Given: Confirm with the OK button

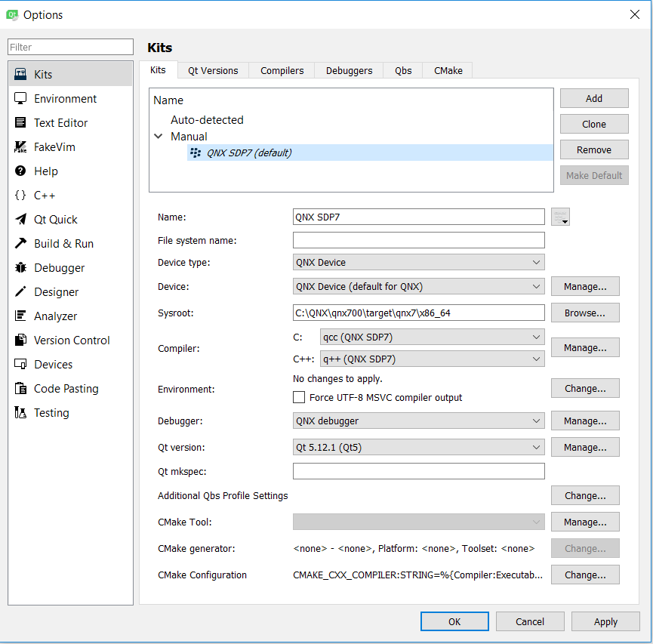Looking at the screenshot, I should click(454, 621).
